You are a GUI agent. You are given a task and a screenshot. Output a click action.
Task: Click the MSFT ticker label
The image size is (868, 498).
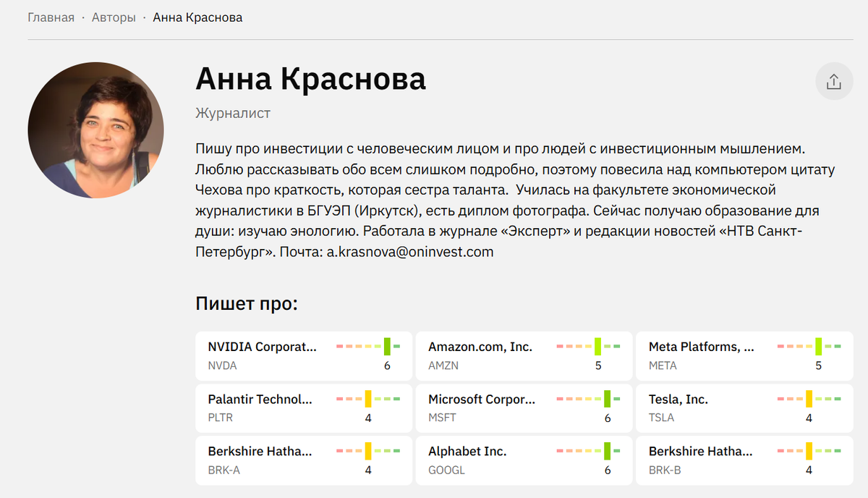442,418
